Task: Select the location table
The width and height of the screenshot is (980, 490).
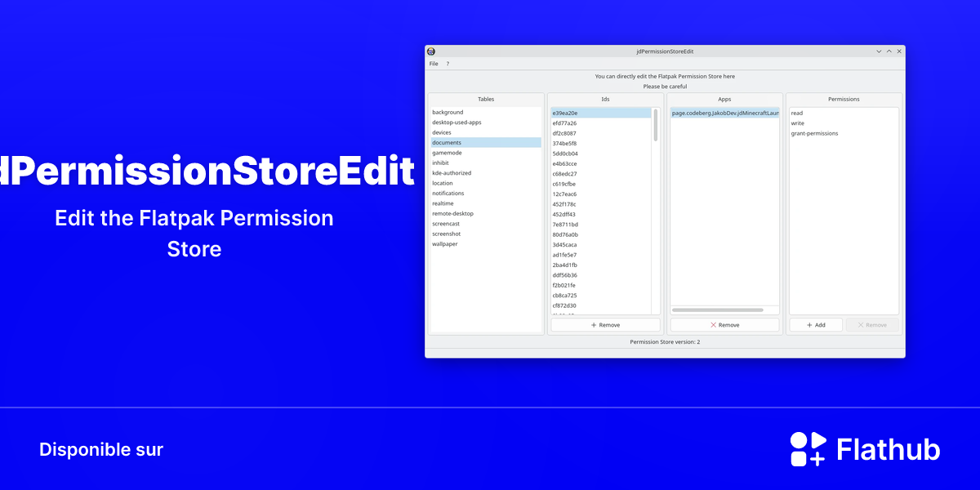Action: (x=486, y=183)
